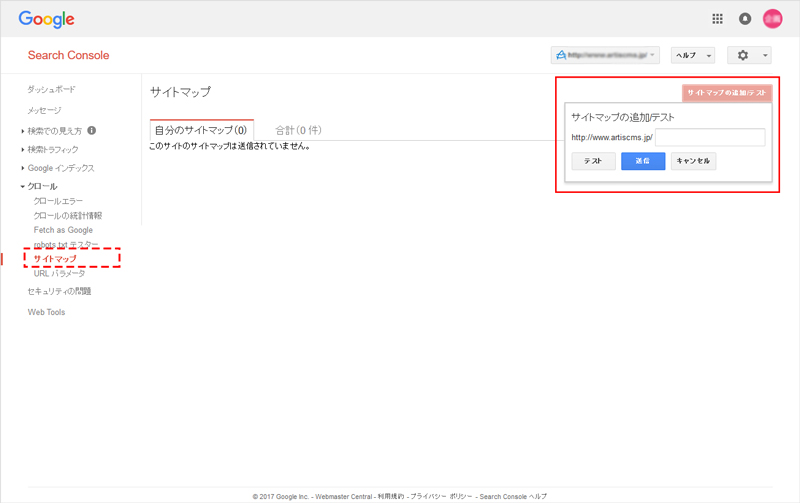Open クロールエラー page
Screen dimensions: 800x503
58,201
